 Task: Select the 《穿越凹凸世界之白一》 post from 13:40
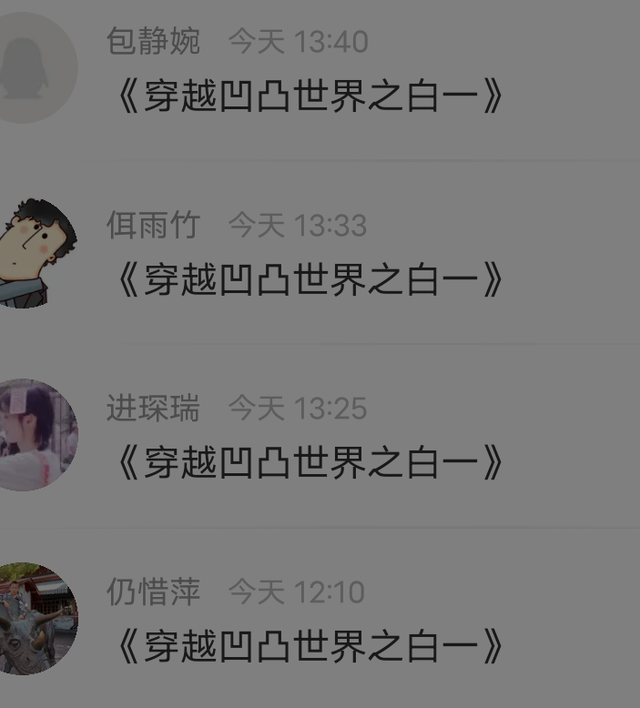310,96
